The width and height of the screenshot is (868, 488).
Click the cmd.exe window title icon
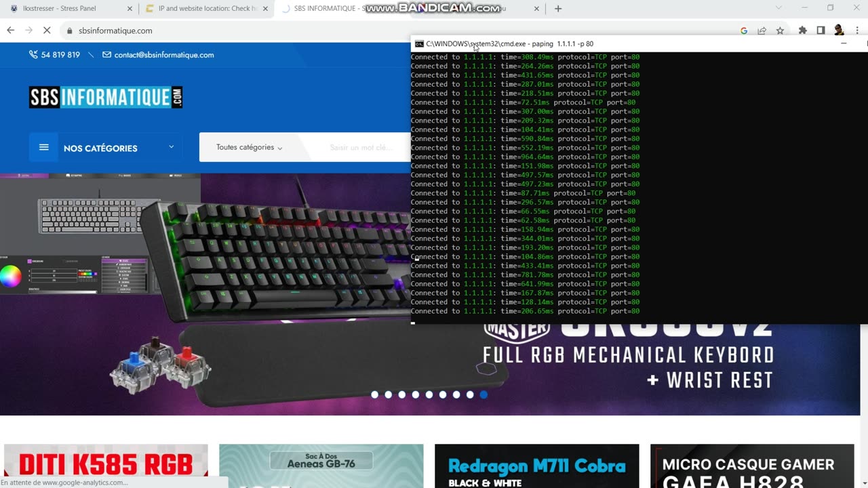419,43
